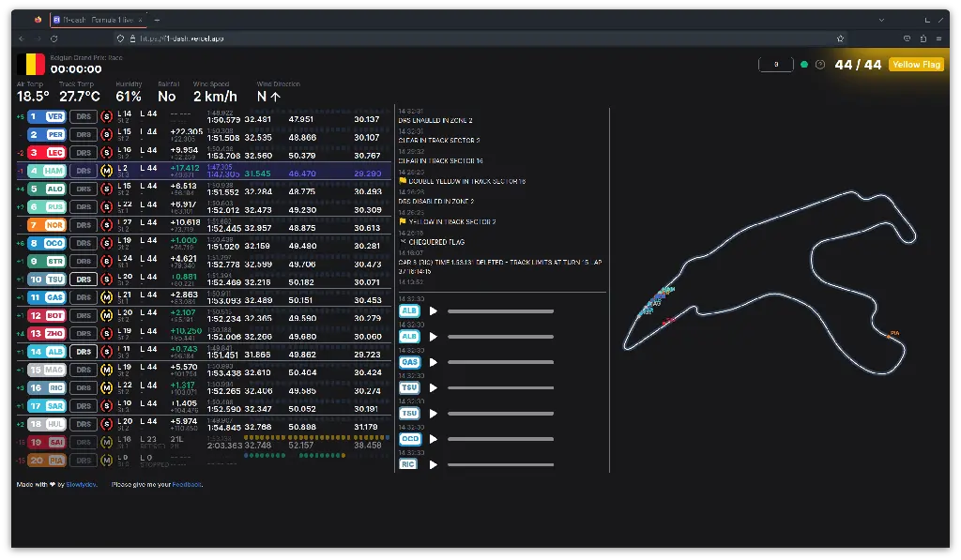The width and height of the screenshot is (961, 560).
Task: Click medium tyre icon in MAG row
Action: (x=107, y=371)
